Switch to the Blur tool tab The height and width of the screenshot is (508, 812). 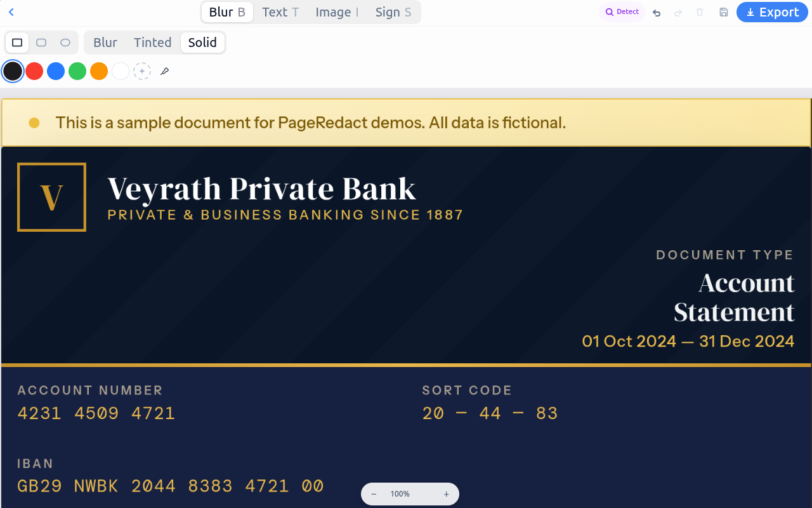point(227,12)
